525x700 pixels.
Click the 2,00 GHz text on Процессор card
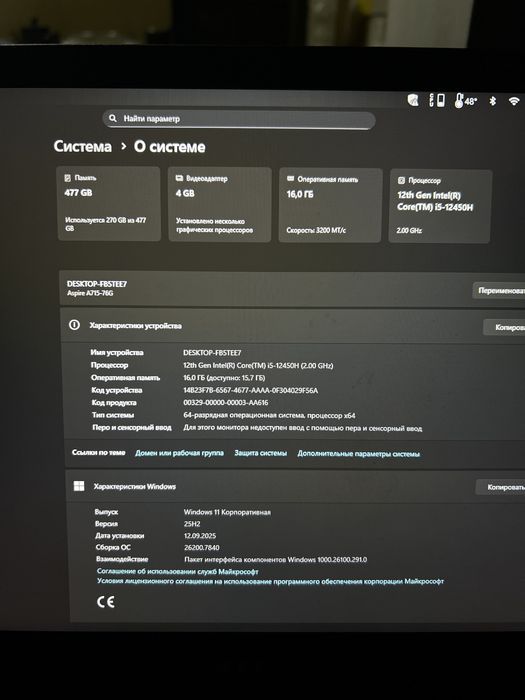pyautogui.click(x=409, y=231)
